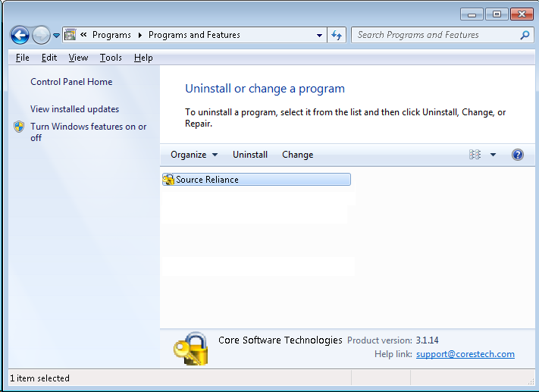Viewport: 539px width, 392px height.
Task: Click Uninstall in the toolbar
Action: point(250,155)
